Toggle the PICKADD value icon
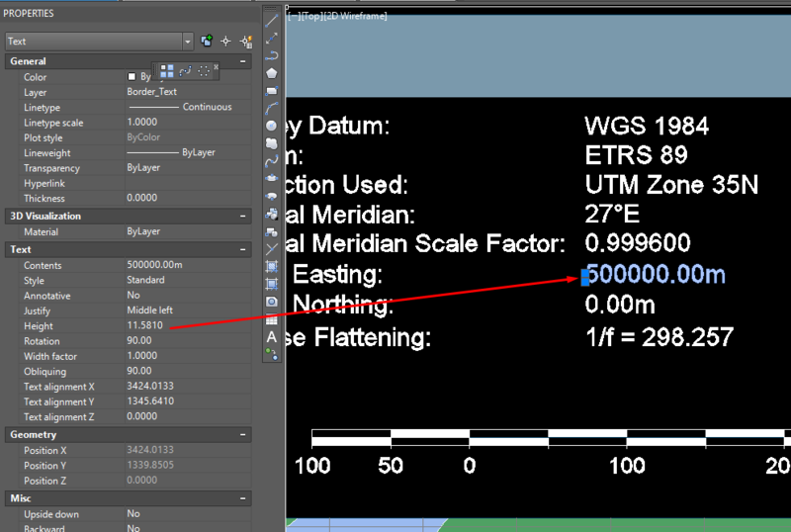Viewport: 791px width, 532px height. click(x=207, y=42)
